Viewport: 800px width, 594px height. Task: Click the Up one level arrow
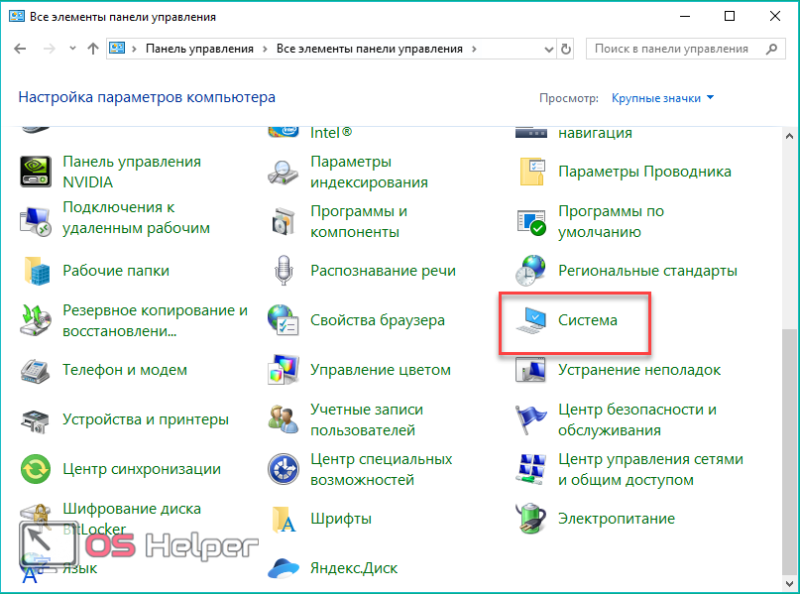93,48
